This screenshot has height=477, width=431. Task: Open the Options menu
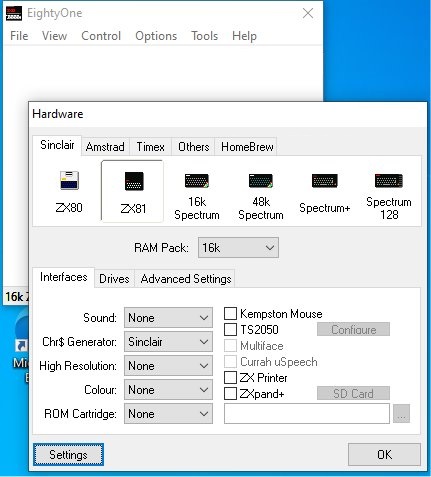(156, 36)
